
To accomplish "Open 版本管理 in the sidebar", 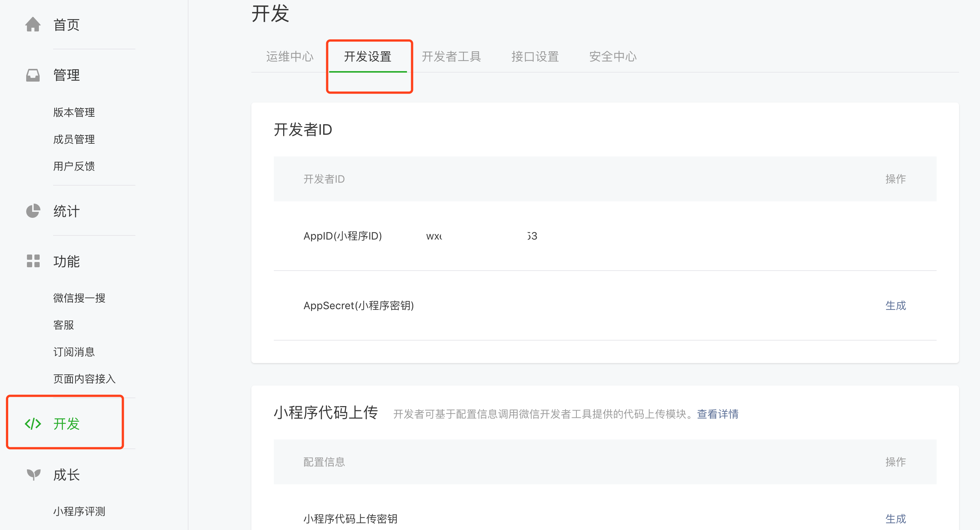I will (74, 112).
